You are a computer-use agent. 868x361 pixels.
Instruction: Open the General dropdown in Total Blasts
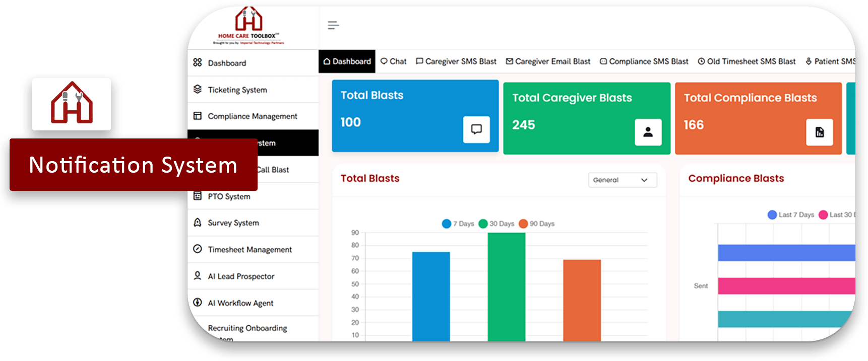pyautogui.click(x=622, y=180)
